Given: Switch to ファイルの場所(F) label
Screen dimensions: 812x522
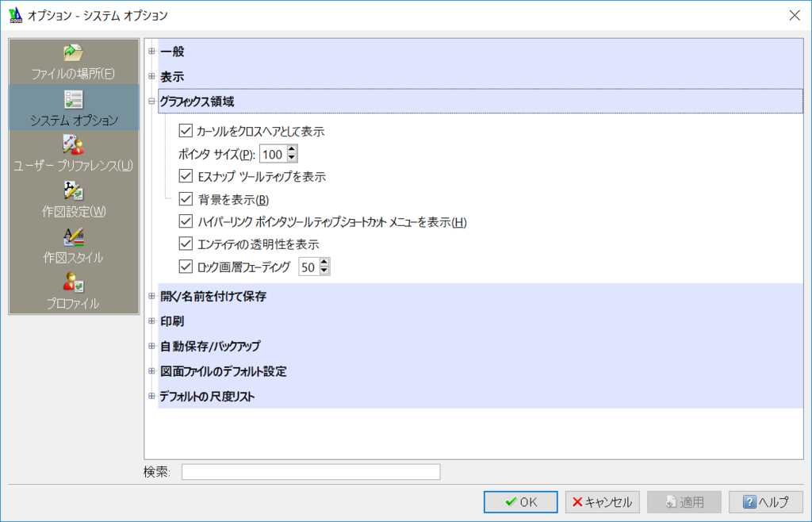Looking at the screenshot, I should click(74, 74).
